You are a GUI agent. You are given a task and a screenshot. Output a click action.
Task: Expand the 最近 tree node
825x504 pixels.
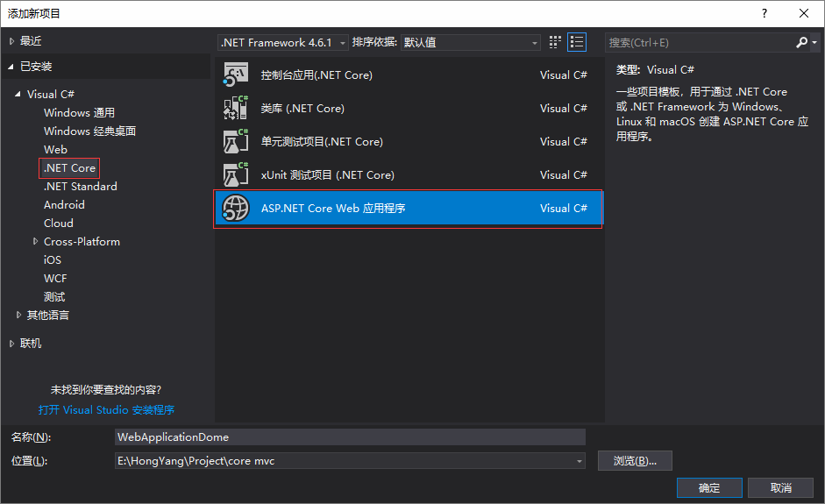(x=11, y=41)
